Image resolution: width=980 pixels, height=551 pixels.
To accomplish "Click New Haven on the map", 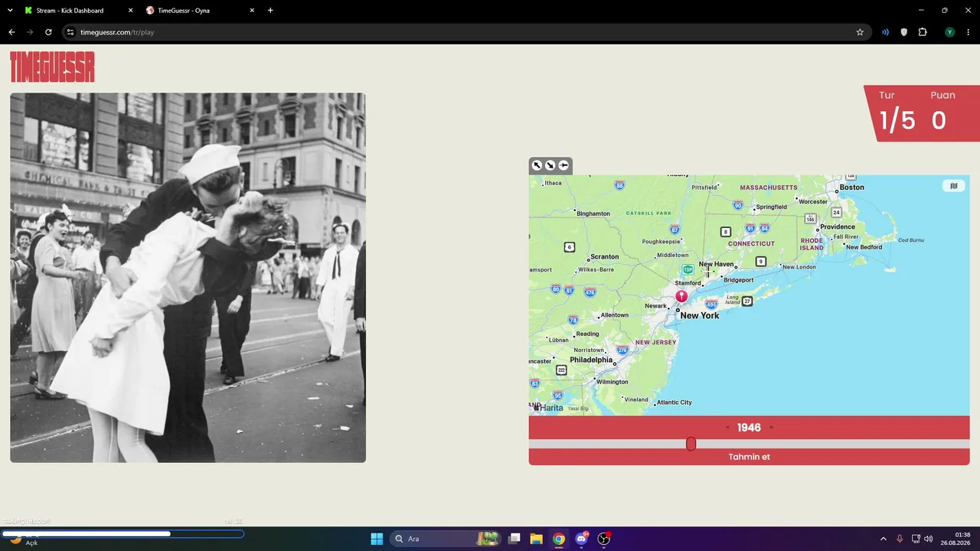I will (716, 264).
